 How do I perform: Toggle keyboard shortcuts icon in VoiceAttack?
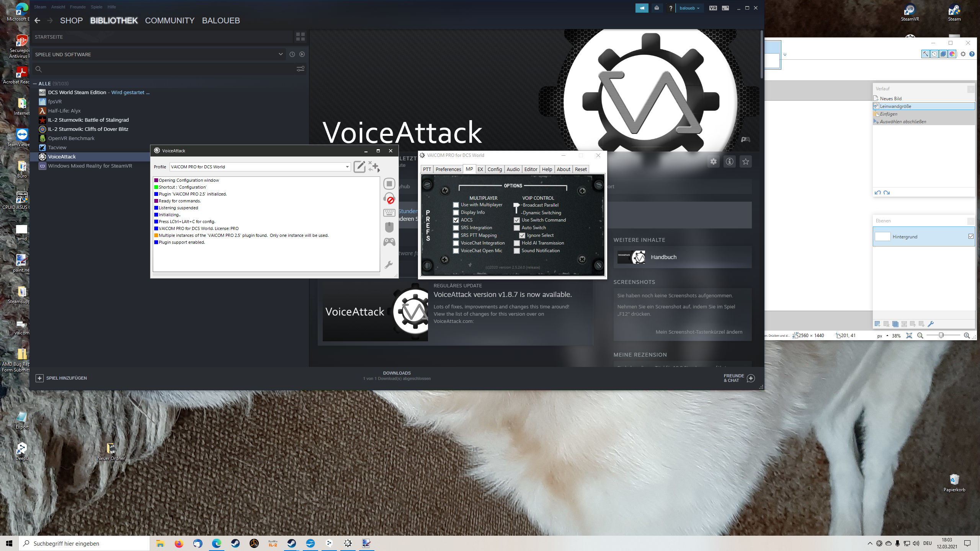click(389, 213)
